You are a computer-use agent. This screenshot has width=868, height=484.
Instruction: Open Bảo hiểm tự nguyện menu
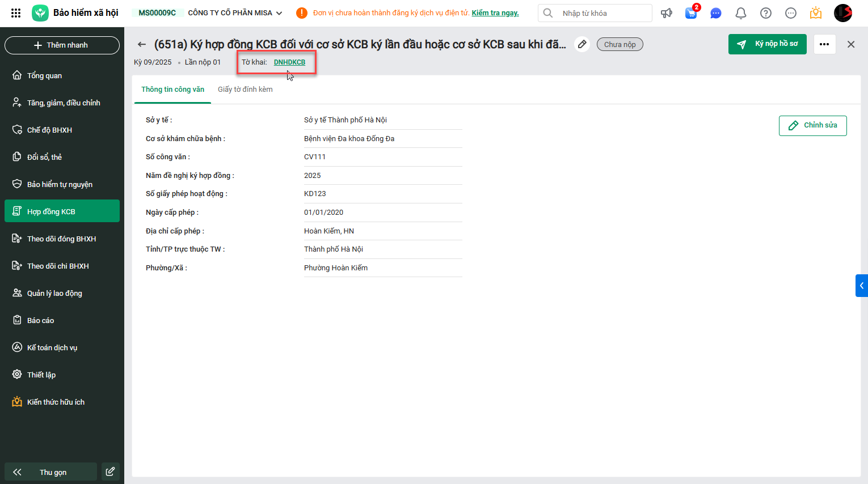coord(62,184)
